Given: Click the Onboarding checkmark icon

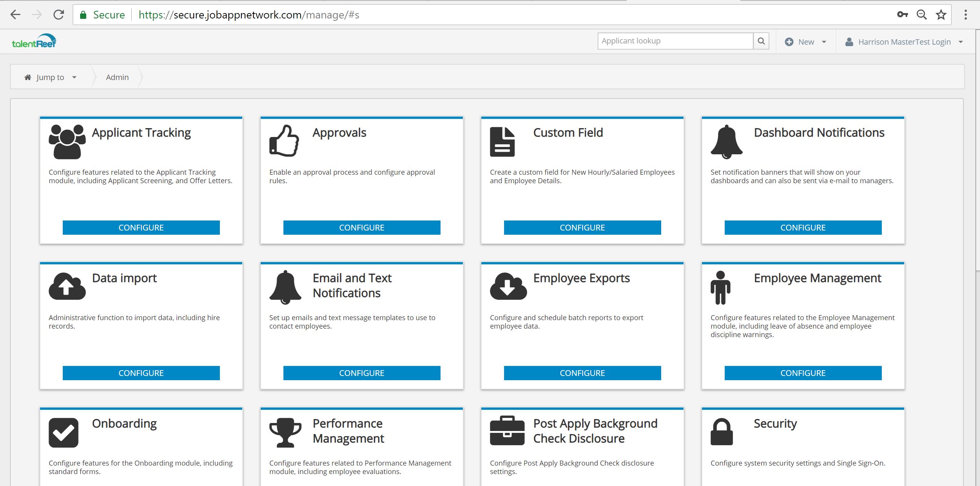Looking at the screenshot, I should (x=64, y=433).
